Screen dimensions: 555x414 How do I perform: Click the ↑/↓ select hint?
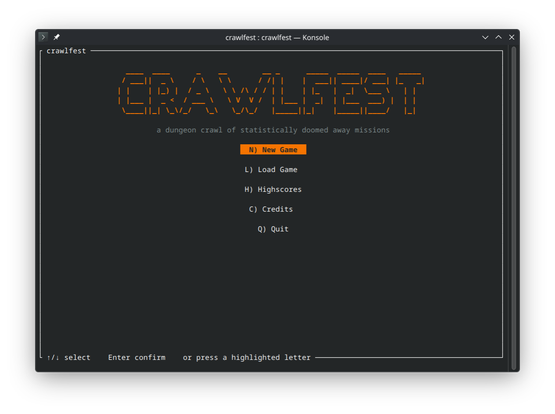(68, 357)
